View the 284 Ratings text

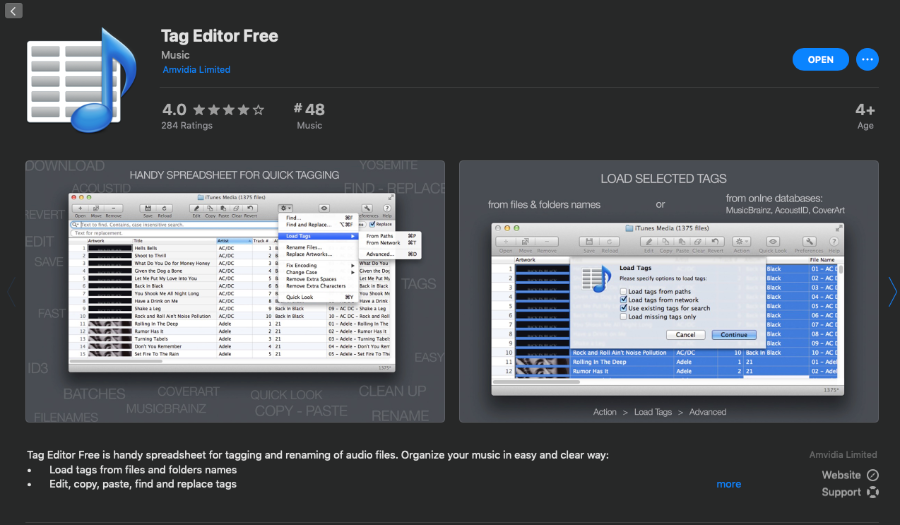click(x=187, y=126)
